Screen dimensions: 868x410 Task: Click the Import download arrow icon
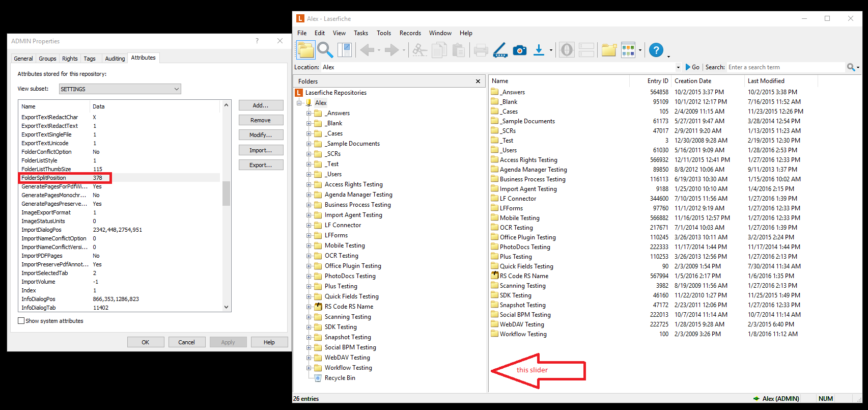pyautogui.click(x=539, y=50)
